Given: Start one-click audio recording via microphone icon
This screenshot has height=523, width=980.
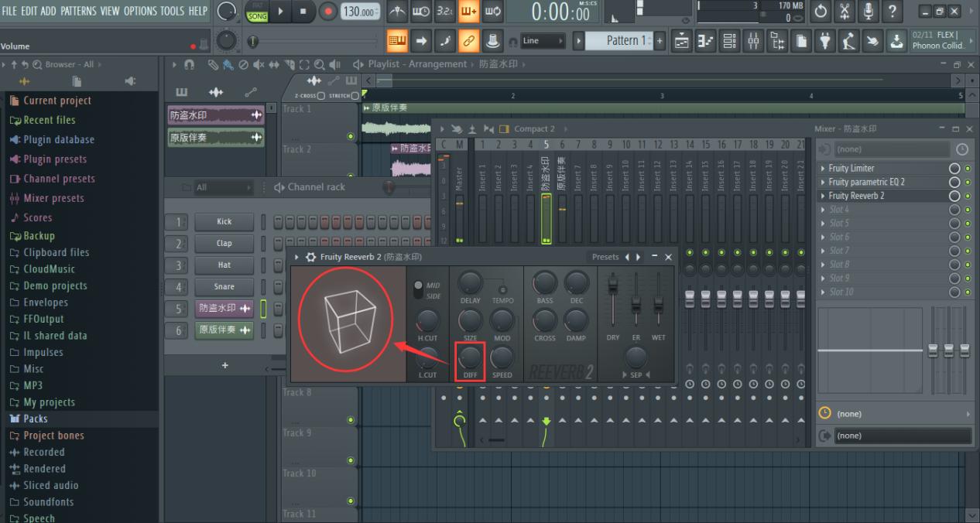Looking at the screenshot, I should click(868, 11).
